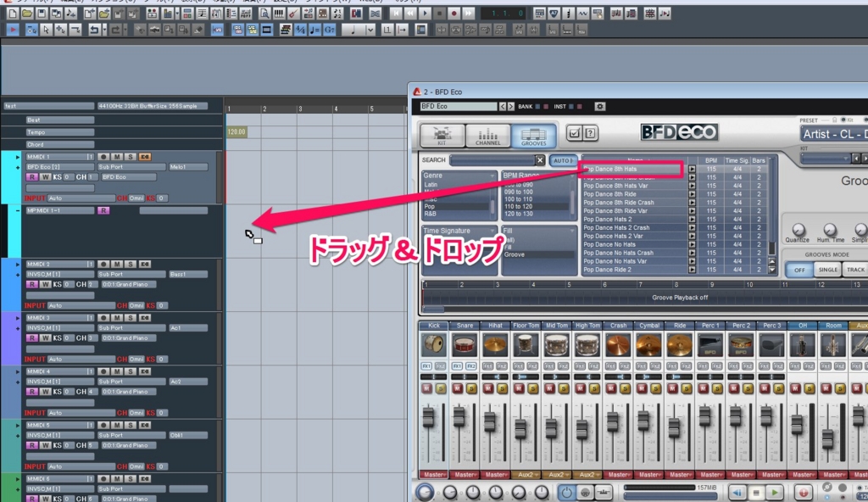
Task: Click the 120.00 tempo marker
Action: pyautogui.click(x=236, y=132)
